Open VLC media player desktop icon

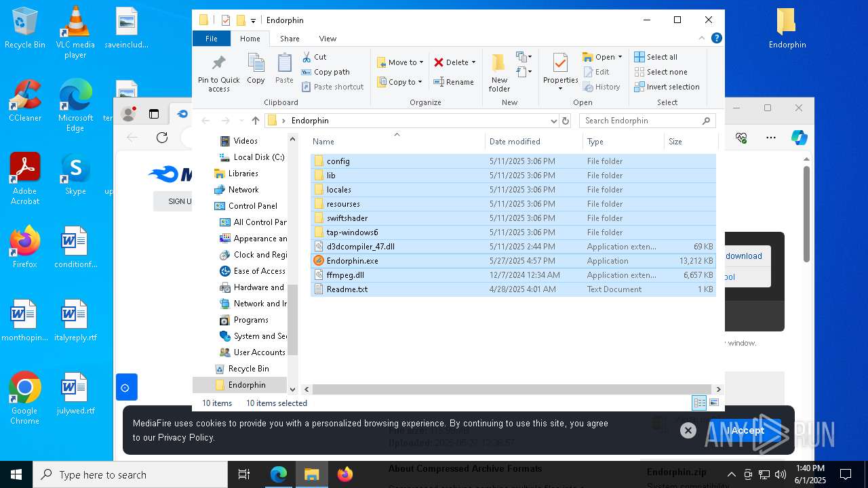pyautogui.click(x=75, y=33)
